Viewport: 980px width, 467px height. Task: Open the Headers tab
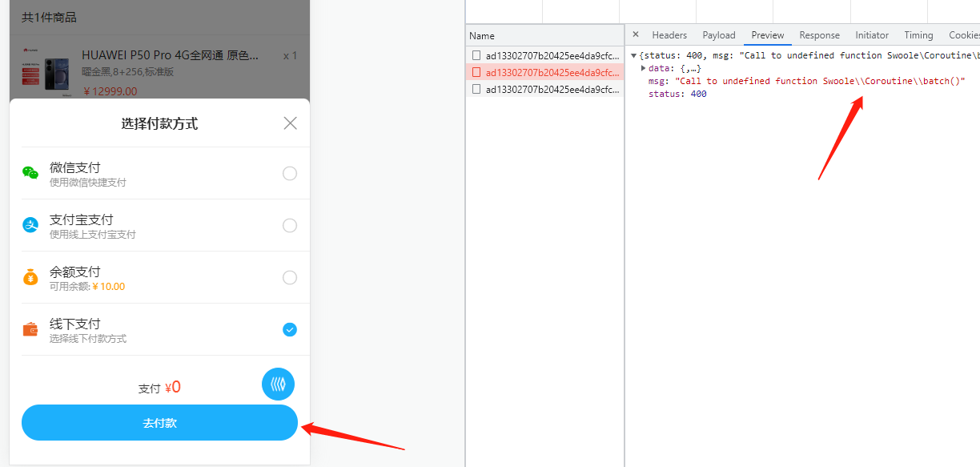(x=669, y=35)
